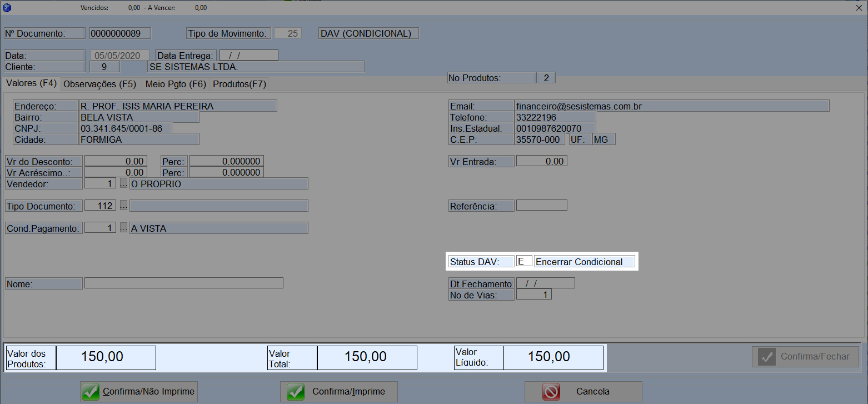Click into the Nome input field
Screen dimensions: 868x404
coord(183,283)
